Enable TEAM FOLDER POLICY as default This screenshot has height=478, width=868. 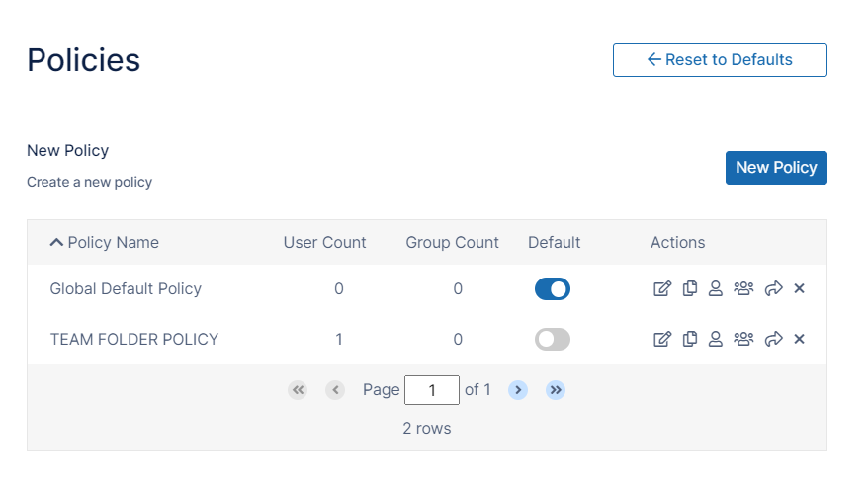pyautogui.click(x=553, y=340)
